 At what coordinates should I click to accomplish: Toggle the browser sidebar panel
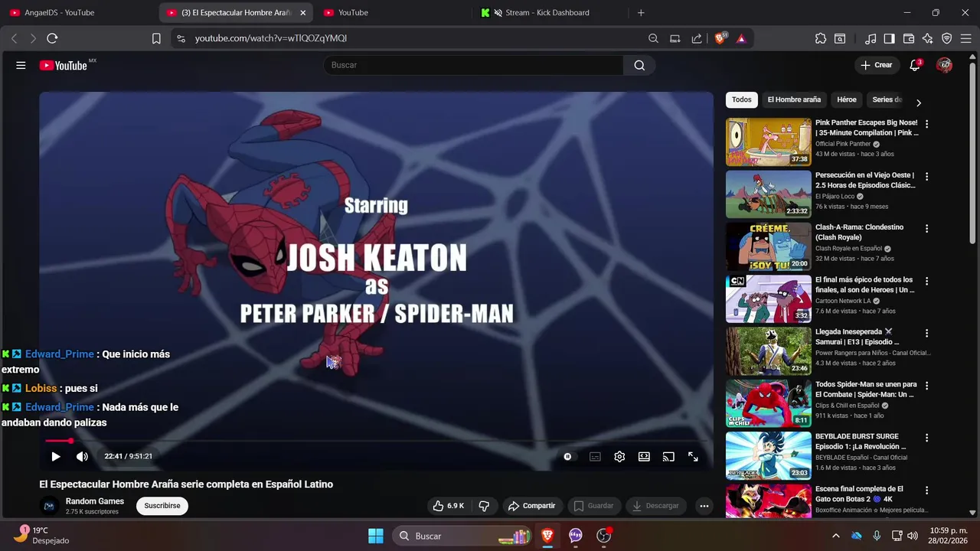click(889, 38)
